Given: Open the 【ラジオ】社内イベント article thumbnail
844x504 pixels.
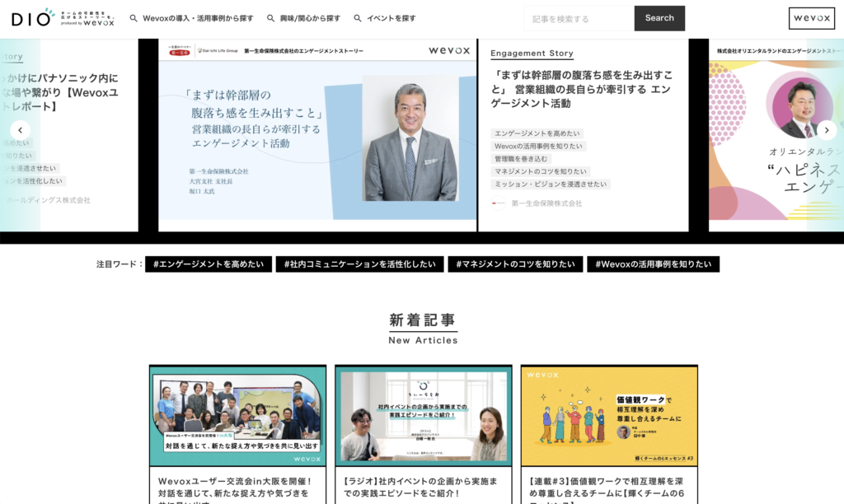Looking at the screenshot, I should 424,416.
